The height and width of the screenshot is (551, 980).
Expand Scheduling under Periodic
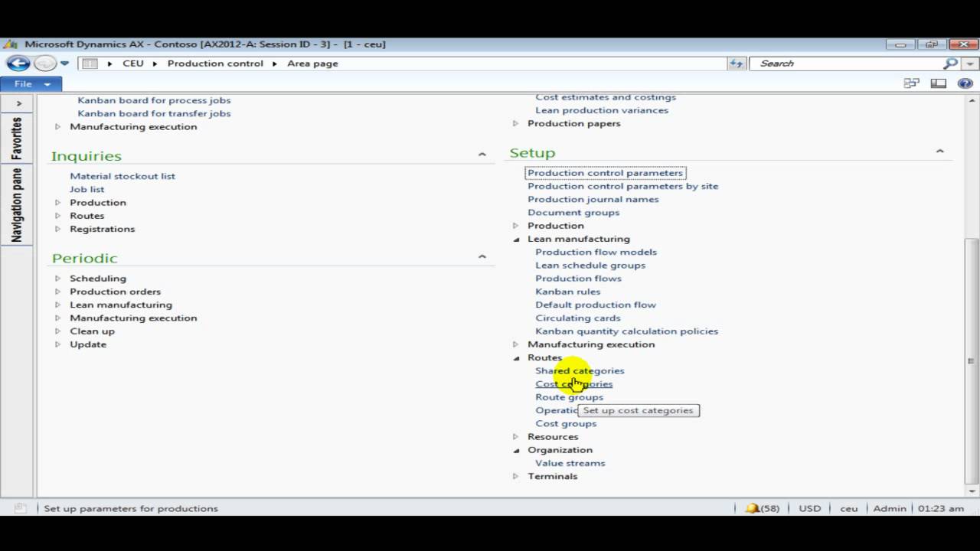tap(57, 279)
